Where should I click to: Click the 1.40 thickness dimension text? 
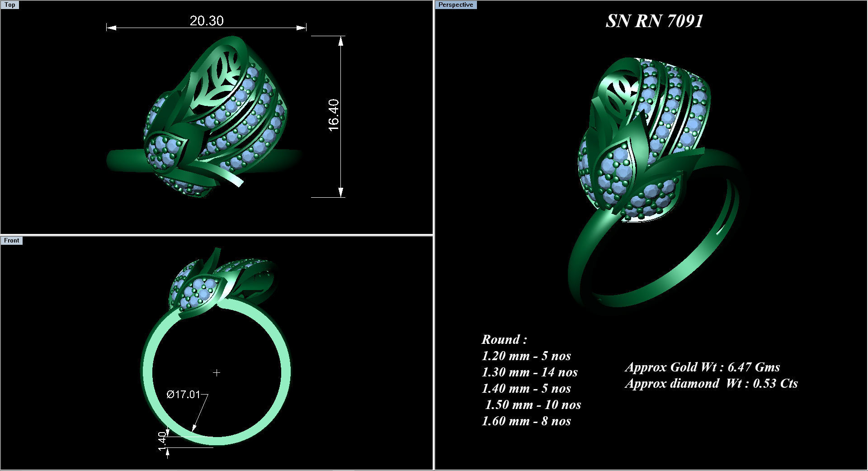[163, 441]
